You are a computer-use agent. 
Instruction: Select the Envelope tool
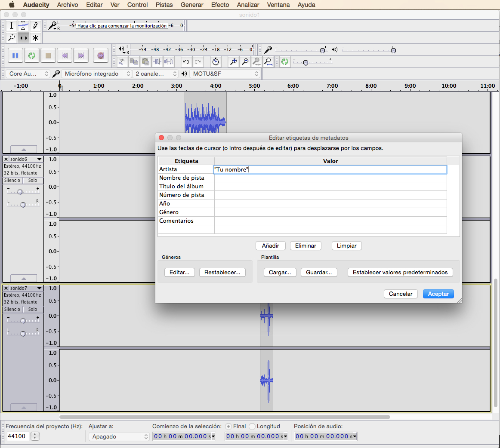click(24, 26)
